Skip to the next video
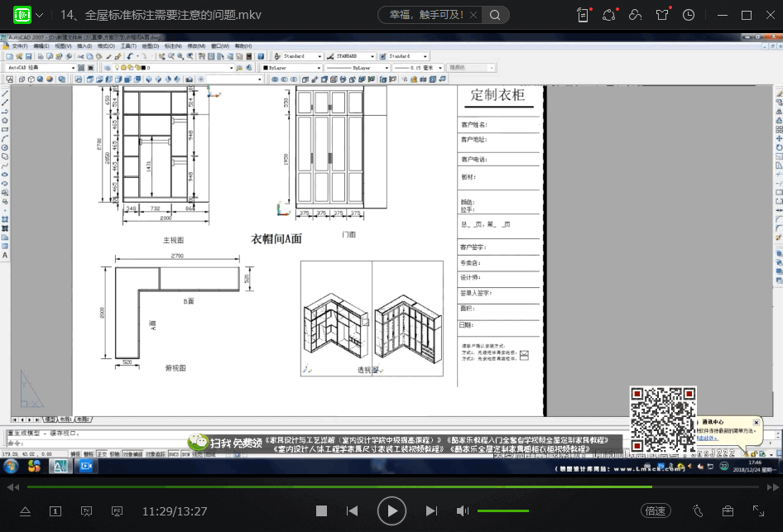The image size is (783, 532). click(x=431, y=511)
